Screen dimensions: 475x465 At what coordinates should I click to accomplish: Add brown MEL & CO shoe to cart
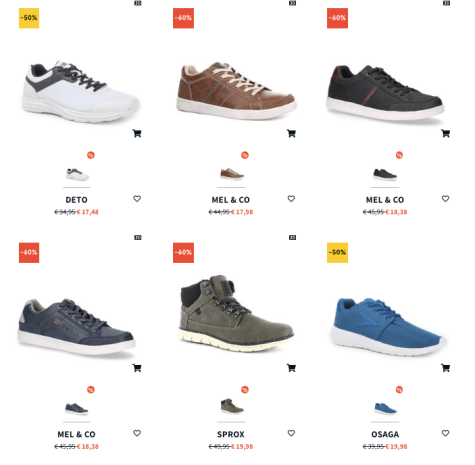(291, 133)
